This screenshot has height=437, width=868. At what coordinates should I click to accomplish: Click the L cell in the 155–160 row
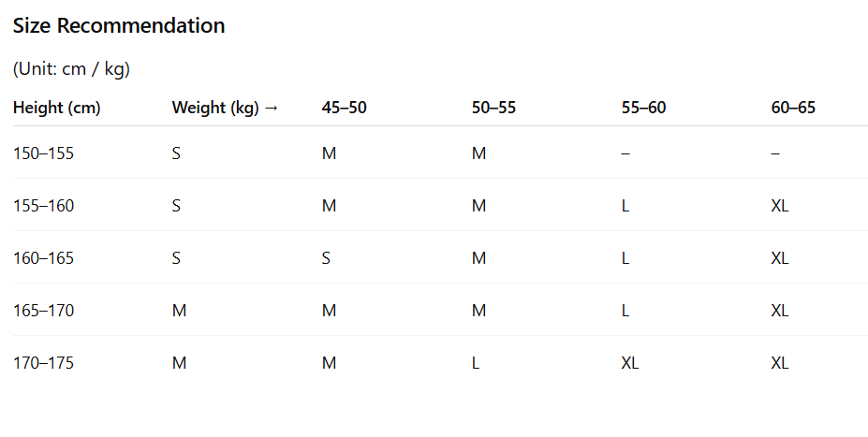(625, 206)
